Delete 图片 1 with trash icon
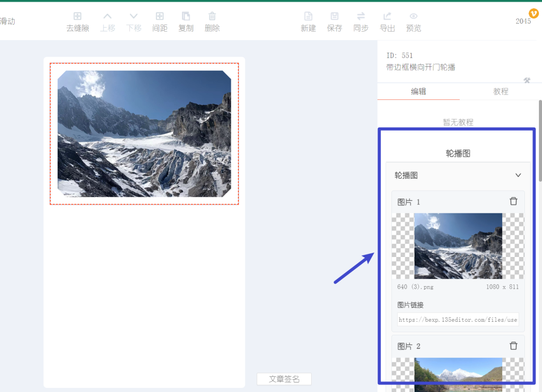 pyautogui.click(x=513, y=201)
